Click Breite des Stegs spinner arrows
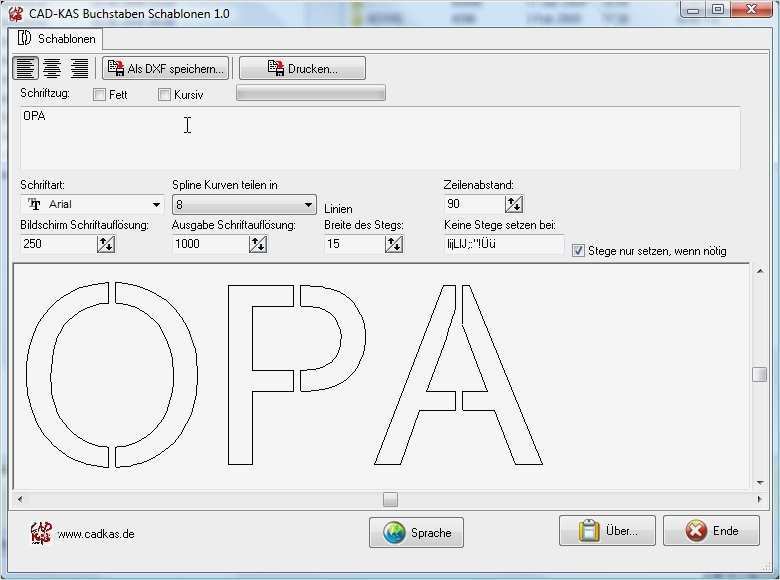 point(393,244)
